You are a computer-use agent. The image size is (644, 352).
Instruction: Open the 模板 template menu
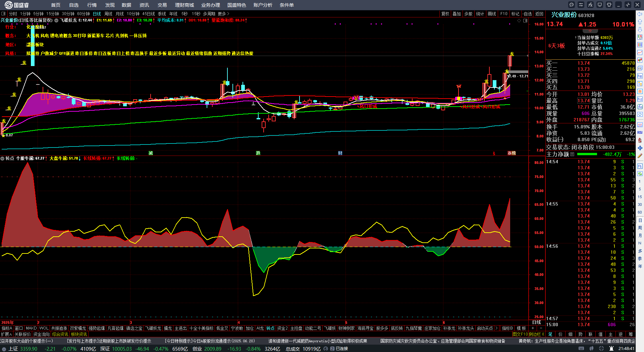(x=521, y=328)
